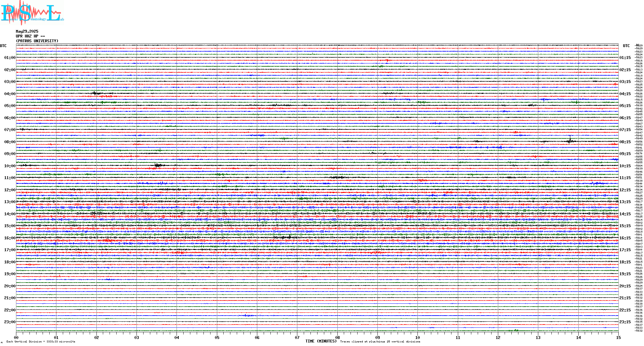Viewport: 644px width, 346px height.
Task: Select the 01:00 hour label
Action: 10,58
